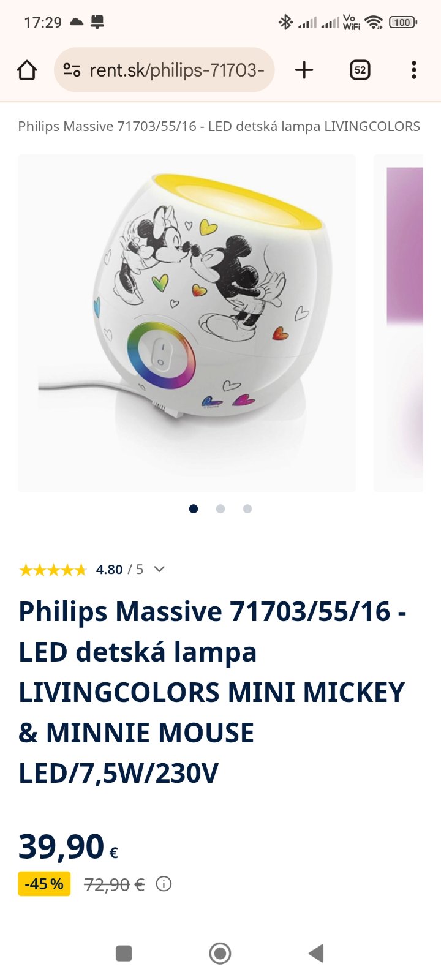Tap Android home circle button
Screen dimensions: 441x980
click(x=220, y=953)
